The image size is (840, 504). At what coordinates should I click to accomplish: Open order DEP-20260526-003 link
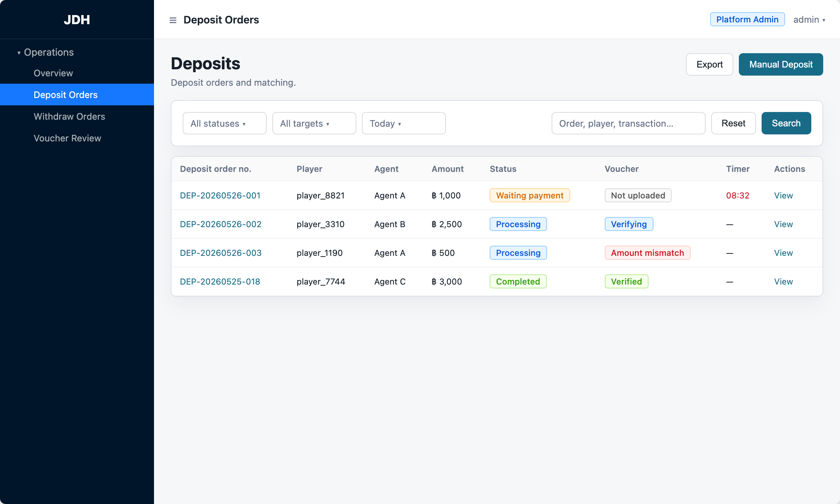click(x=220, y=253)
